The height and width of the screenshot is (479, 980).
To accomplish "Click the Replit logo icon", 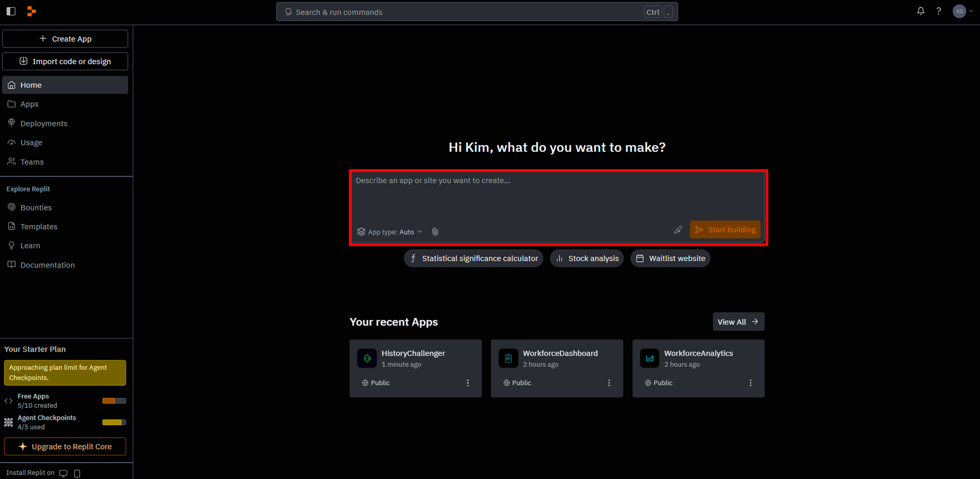I will (x=31, y=11).
